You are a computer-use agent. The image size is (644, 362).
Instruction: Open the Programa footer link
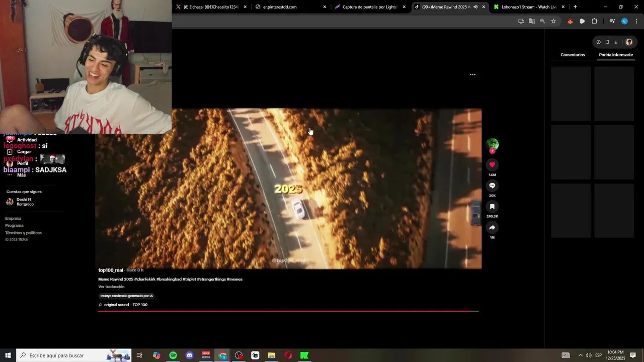click(14, 225)
